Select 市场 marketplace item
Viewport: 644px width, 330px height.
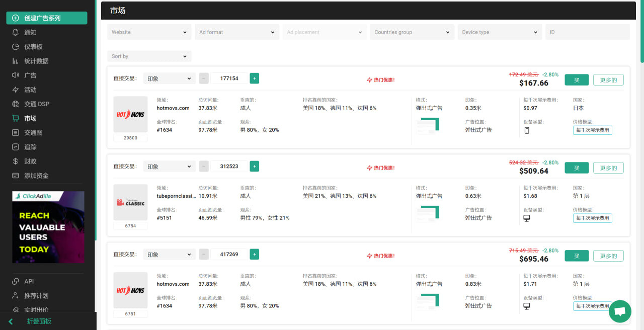pos(30,118)
